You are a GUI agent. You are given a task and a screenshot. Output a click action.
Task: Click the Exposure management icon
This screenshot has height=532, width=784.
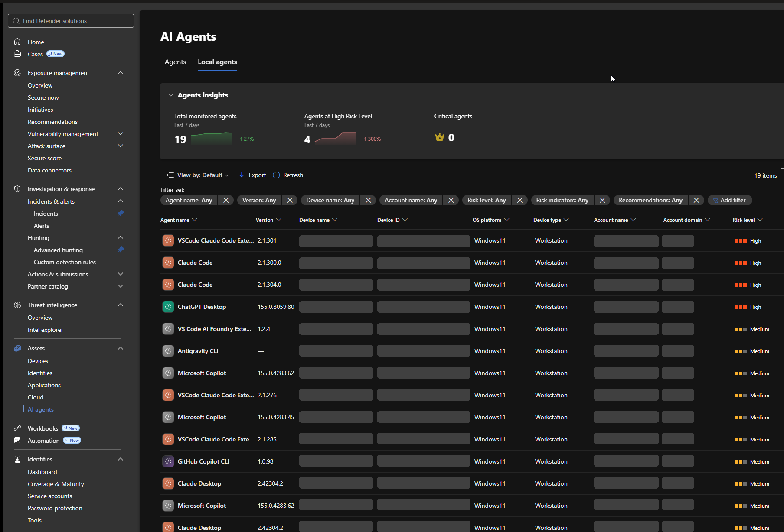(17, 73)
